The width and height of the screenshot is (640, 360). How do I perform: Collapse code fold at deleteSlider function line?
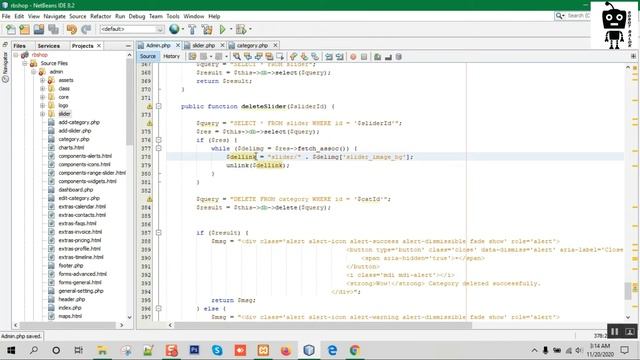point(159,106)
